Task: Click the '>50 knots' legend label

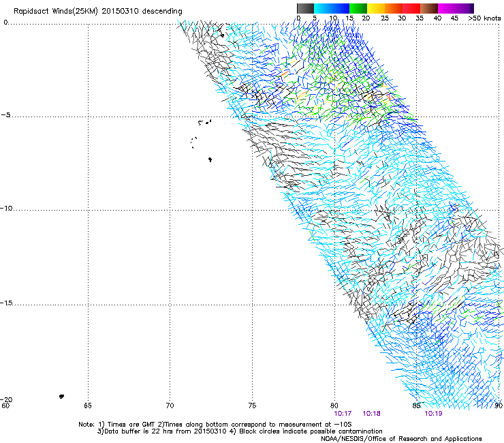Action: tap(484, 18)
